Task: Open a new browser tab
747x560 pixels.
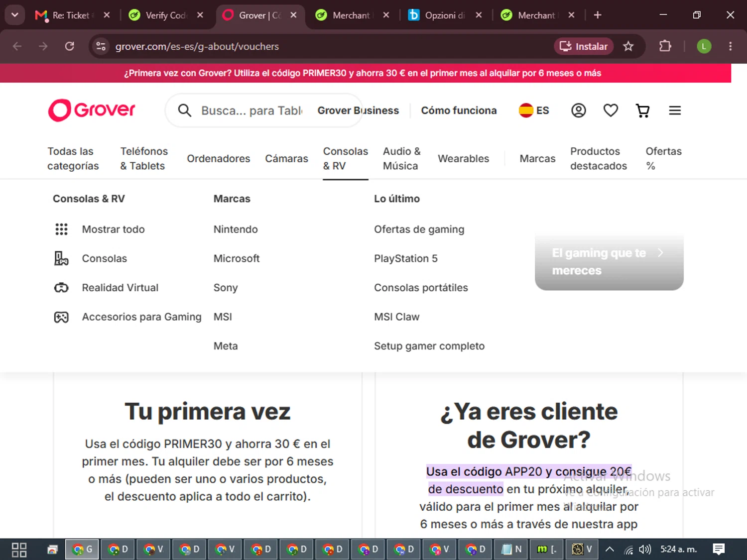Action: point(598,15)
